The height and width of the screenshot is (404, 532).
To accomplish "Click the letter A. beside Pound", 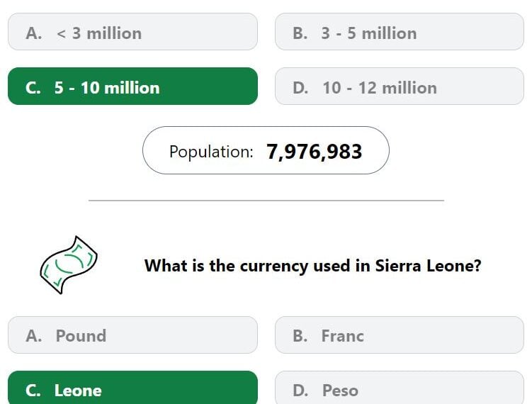I will 33,336.
